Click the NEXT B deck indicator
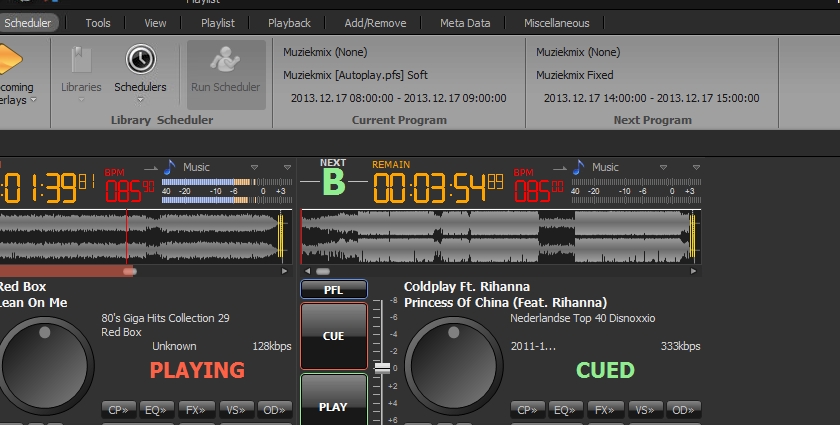Viewport: 840px width, 425px height. [x=333, y=178]
